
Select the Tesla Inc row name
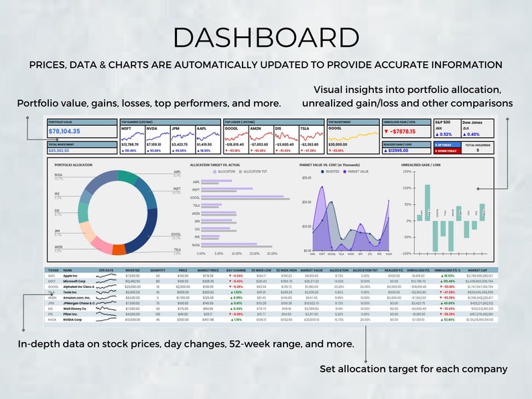point(70,292)
